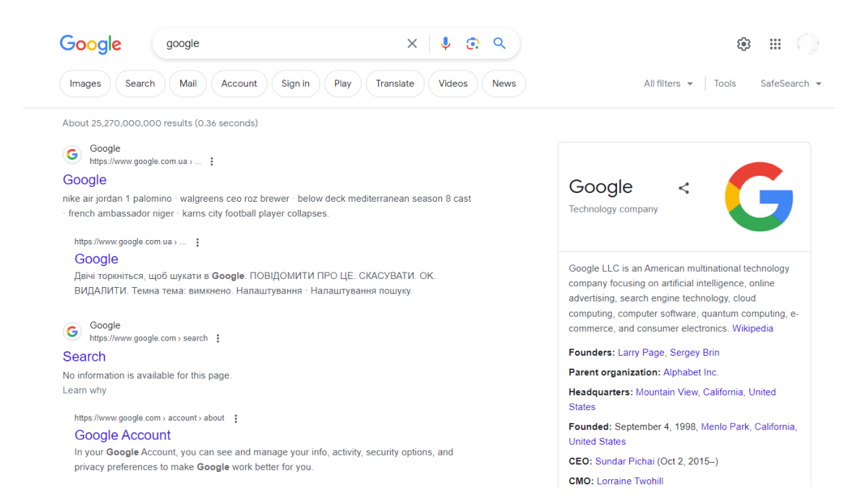The width and height of the screenshot is (868, 501).
Task: Click the Google heading in knowledge panel
Action: (x=600, y=187)
